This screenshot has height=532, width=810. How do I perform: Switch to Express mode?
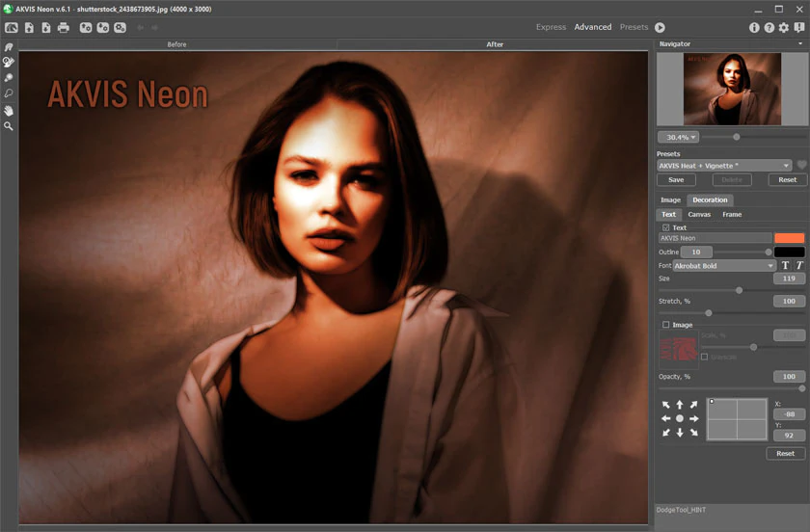[551, 27]
